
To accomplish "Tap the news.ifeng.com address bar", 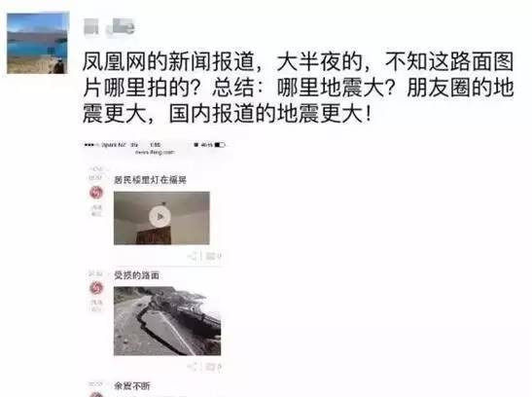I will tap(155, 153).
